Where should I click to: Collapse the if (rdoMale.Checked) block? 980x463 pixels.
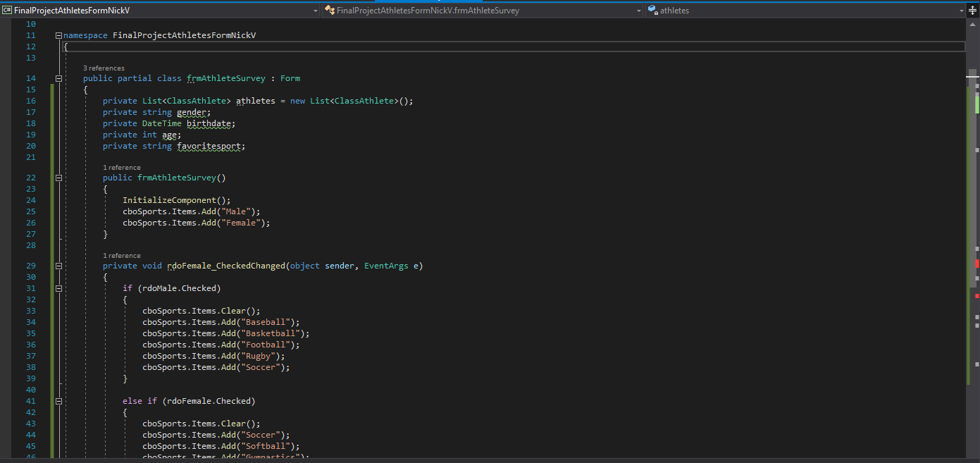[58, 288]
